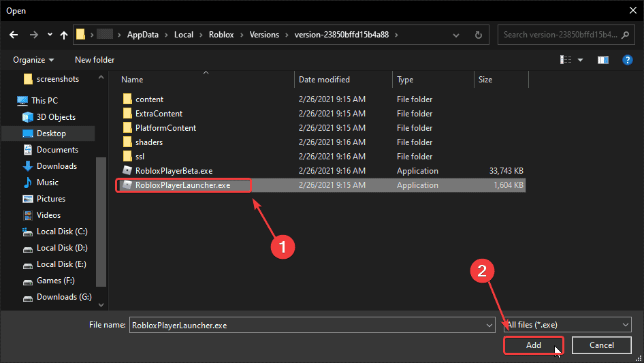
Task: Select Desktop in navigation pane
Action: [x=51, y=133]
